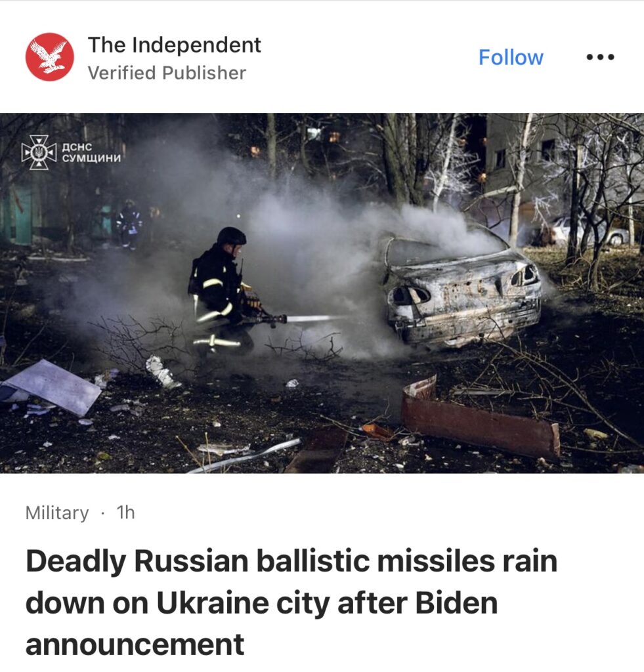Open the article photo thumbnail
Image resolution: width=644 pixels, height=672 pixels.
tap(322, 293)
